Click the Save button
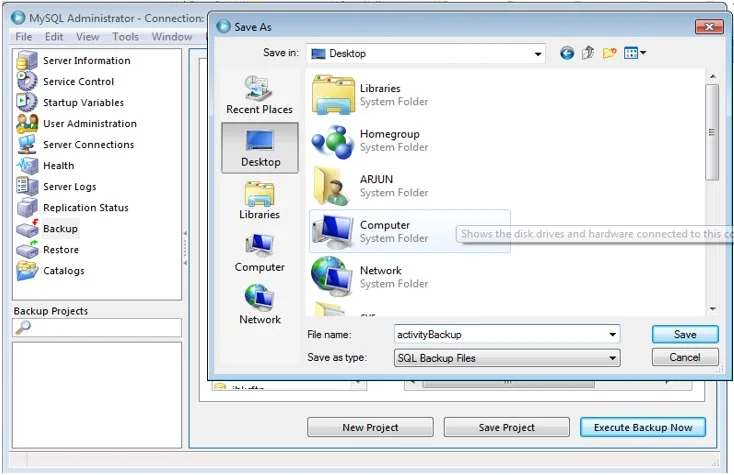The image size is (734, 475). tap(685, 334)
